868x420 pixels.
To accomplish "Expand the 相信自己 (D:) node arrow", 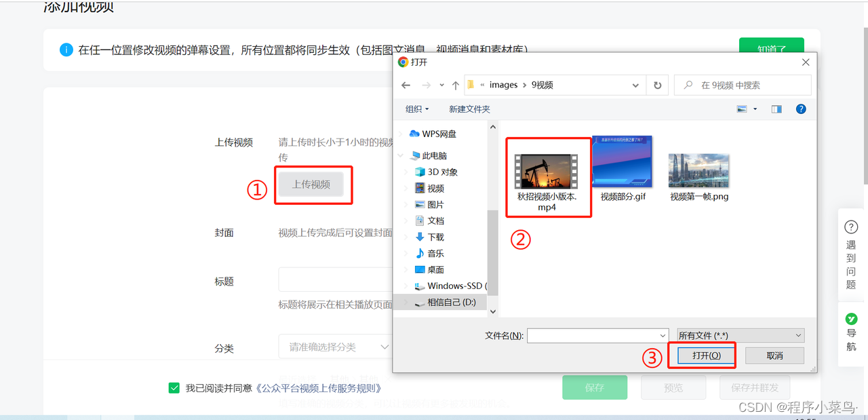I will [406, 303].
